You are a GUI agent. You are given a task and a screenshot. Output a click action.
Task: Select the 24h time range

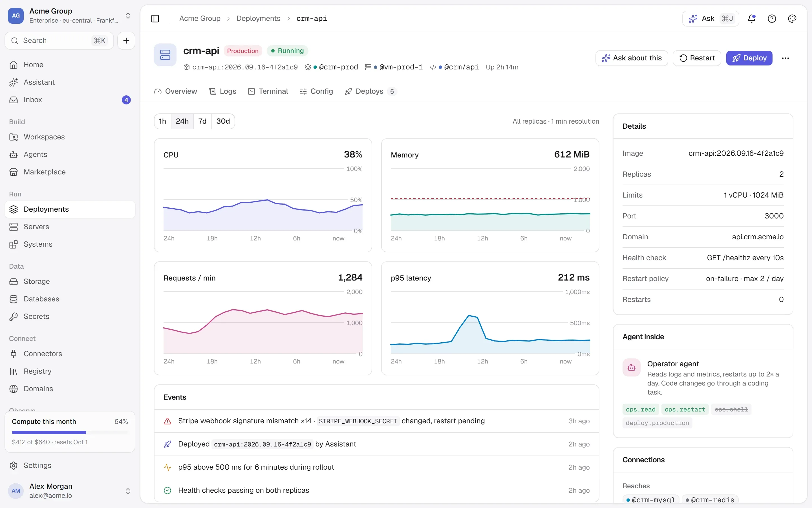point(182,121)
